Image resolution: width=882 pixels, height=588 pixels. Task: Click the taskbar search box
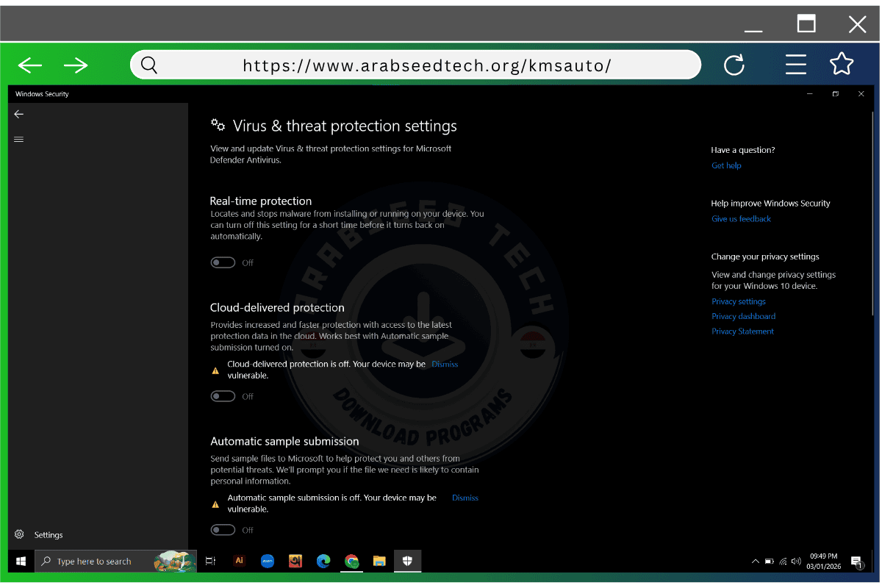click(116, 562)
